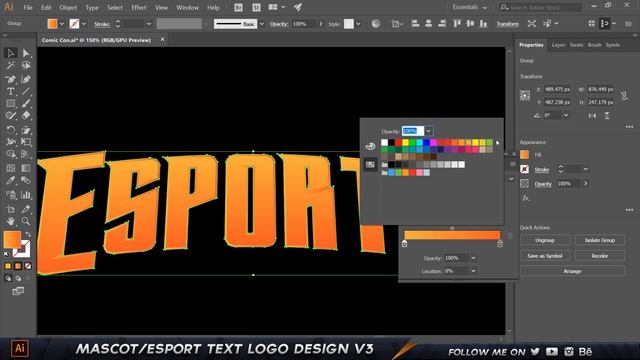
Task: Switch to the color mixer view in popup
Action: (370, 146)
